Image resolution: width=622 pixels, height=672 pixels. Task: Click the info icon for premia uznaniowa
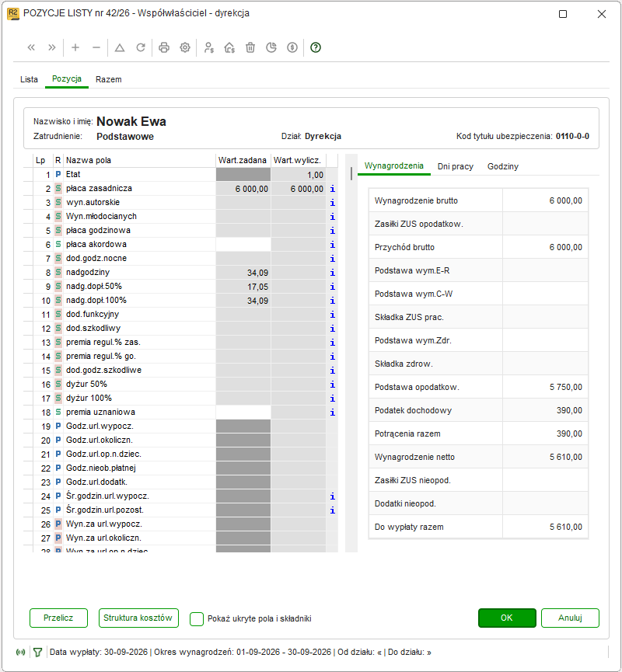[333, 413]
